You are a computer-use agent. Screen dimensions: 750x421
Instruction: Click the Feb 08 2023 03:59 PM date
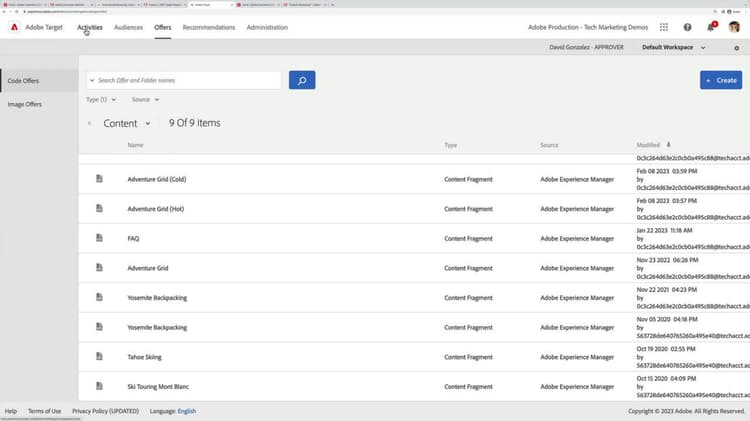coord(667,171)
